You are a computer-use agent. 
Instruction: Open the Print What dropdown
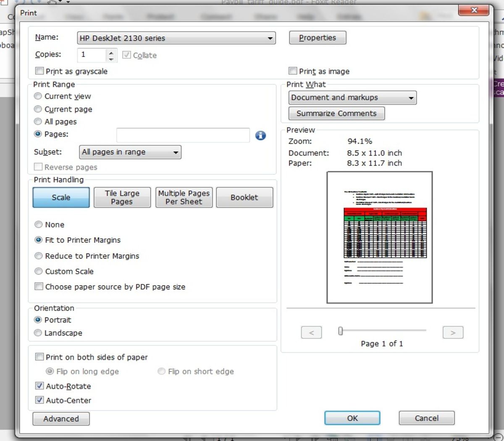pyautogui.click(x=352, y=98)
